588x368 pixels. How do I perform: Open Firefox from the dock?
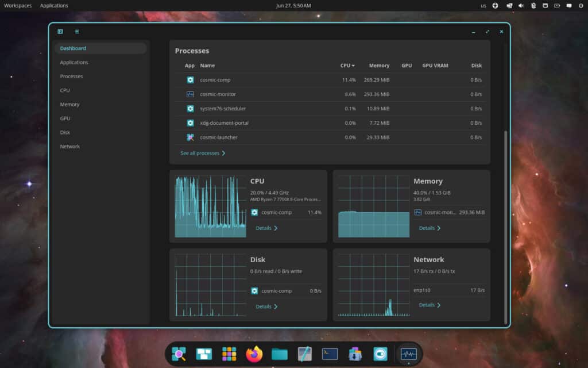click(x=254, y=354)
